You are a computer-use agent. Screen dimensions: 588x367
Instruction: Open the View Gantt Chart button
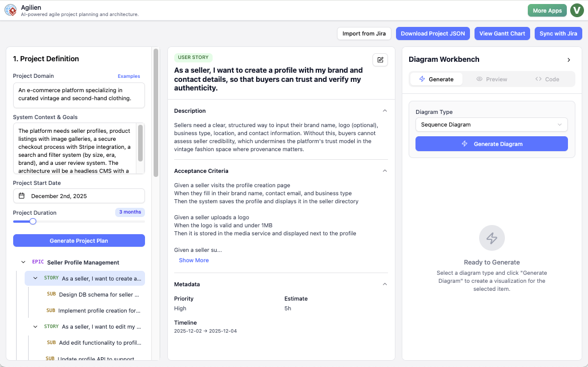[502, 34]
